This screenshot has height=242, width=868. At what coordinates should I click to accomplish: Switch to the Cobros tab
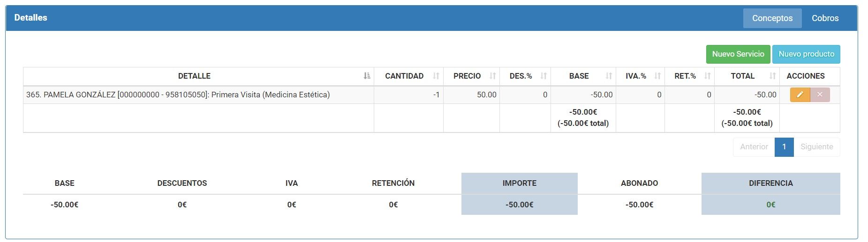[825, 18]
